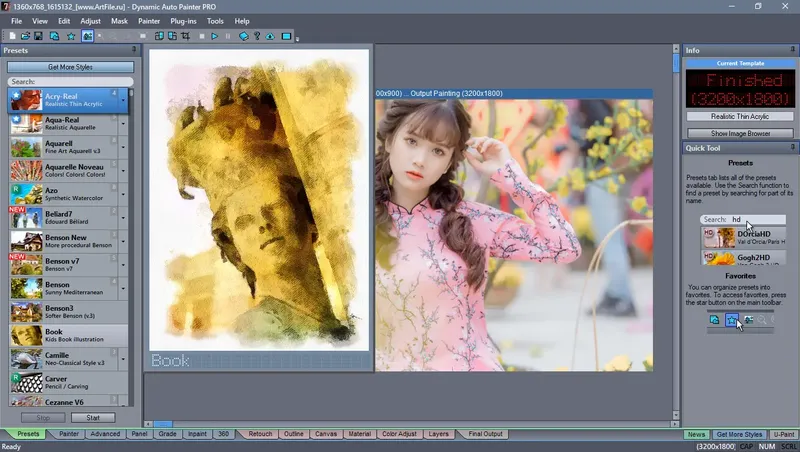Click the Get More Styles button atop presets
Viewport: 800px width, 452px height.
point(70,67)
